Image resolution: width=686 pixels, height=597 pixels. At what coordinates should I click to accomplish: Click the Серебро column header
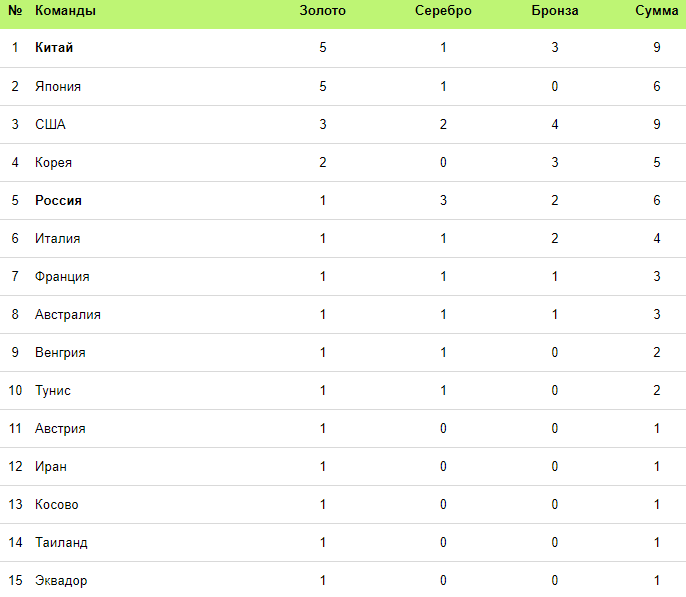(x=443, y=11)
